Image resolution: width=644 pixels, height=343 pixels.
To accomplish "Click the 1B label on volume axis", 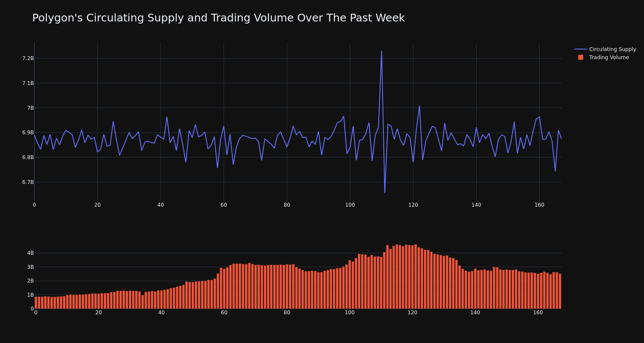I will (30, 295).
